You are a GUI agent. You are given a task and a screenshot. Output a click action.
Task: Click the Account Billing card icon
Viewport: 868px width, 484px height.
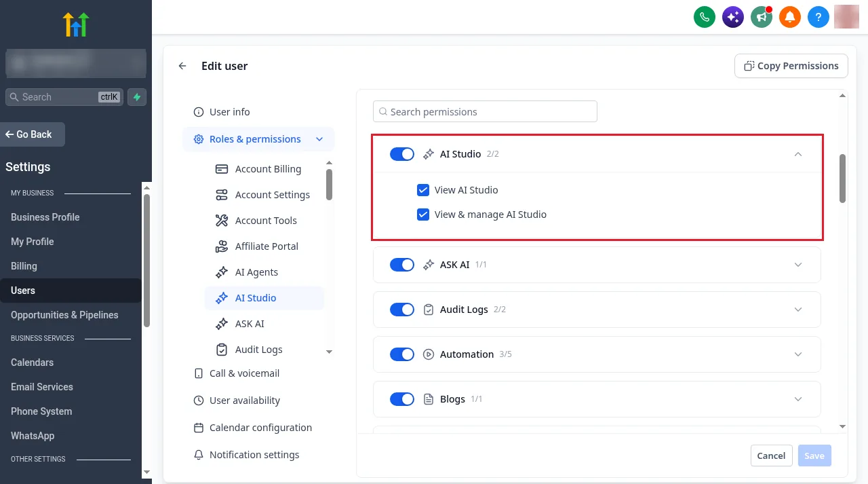click(x=222, y=169)
